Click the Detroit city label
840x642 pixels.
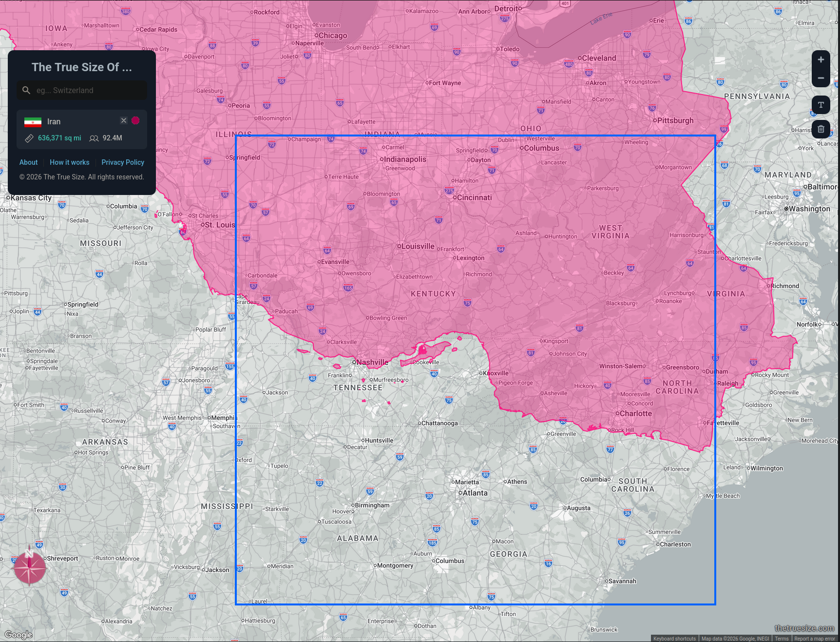click(507, 9)
